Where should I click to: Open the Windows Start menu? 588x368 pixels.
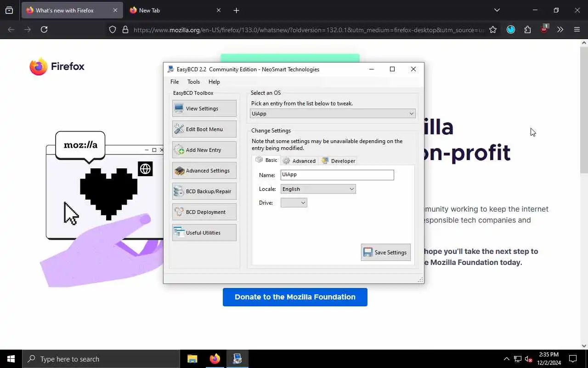11,359
